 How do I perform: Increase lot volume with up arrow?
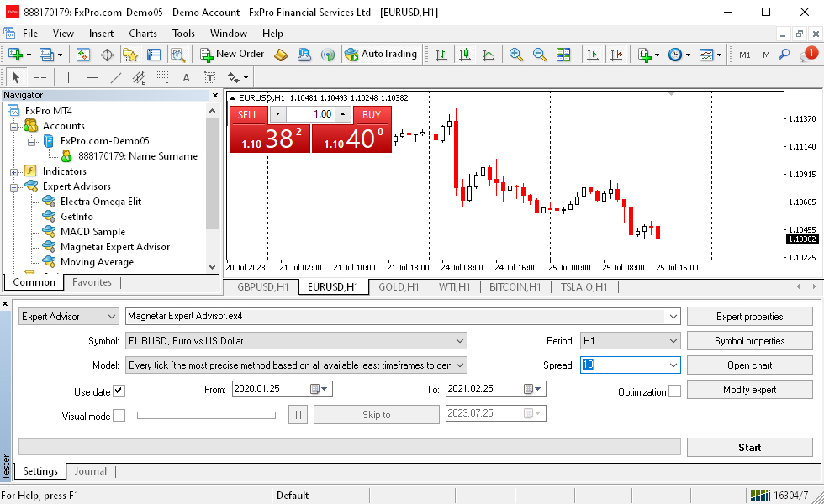[343, 114]
